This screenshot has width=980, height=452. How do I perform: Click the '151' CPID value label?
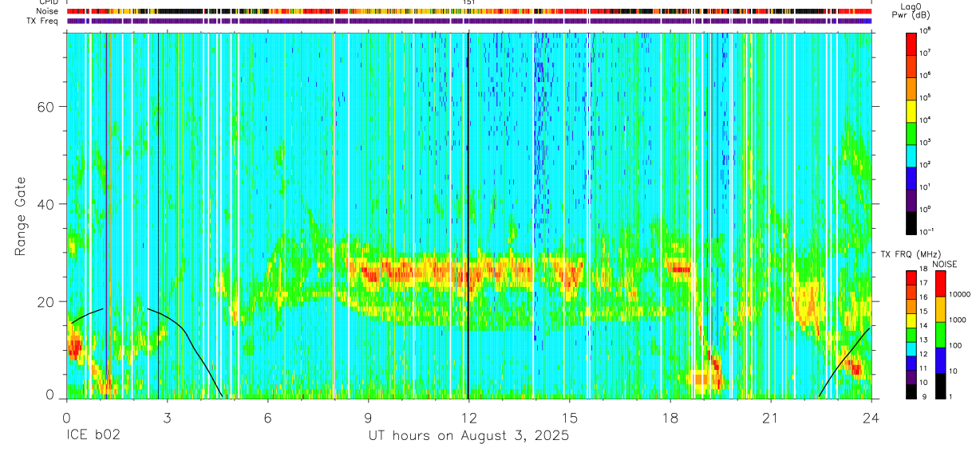coord(469,3)
